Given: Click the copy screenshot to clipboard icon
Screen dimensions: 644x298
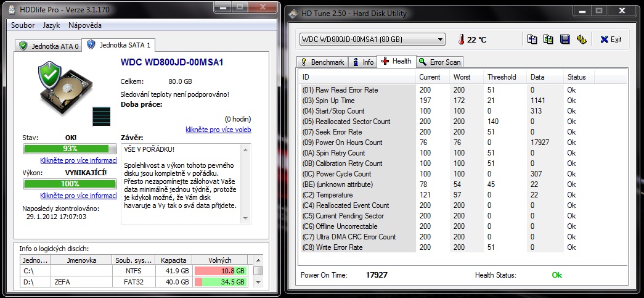Looking at the screenshot, I should pyautogui.click(x=548, y=39).
